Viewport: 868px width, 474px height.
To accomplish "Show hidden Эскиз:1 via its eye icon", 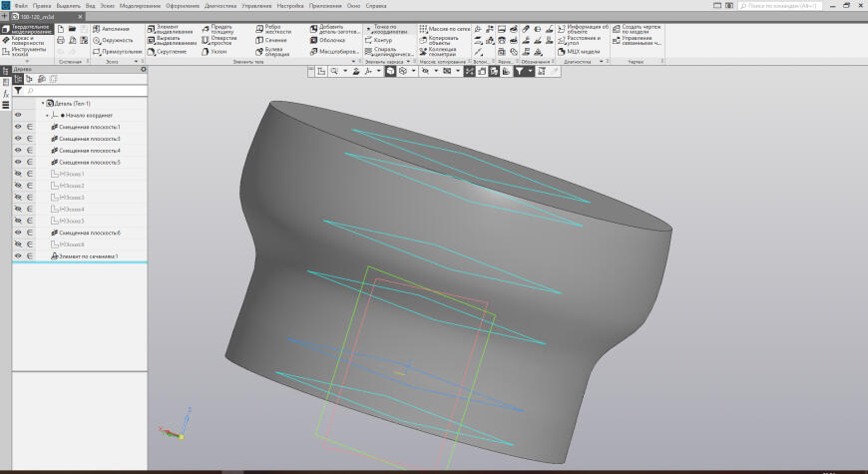I will pyautogui.click(x=18, y=174).
